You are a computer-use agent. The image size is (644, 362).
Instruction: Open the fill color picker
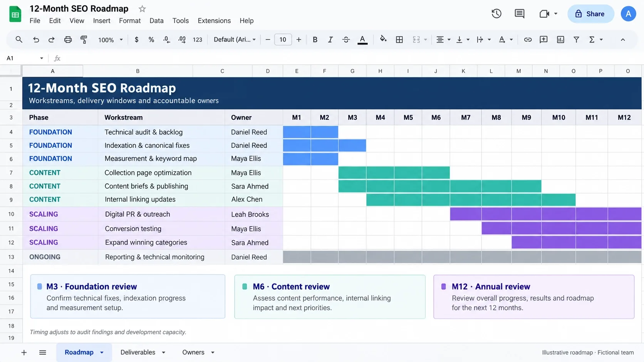coord(383,39)
